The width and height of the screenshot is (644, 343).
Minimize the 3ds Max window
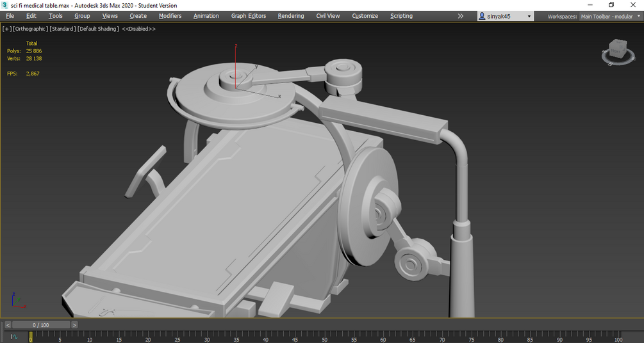(x=590, y=5)
